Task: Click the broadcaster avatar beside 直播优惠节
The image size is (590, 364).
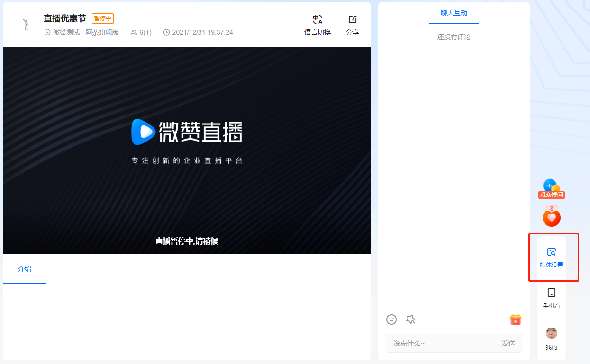Action: [26, 25]
